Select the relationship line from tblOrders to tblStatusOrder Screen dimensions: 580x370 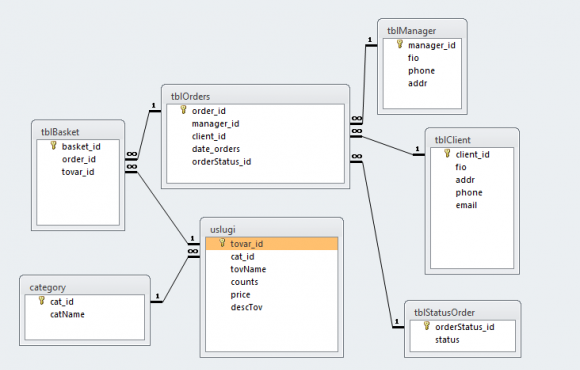(377, 244)
